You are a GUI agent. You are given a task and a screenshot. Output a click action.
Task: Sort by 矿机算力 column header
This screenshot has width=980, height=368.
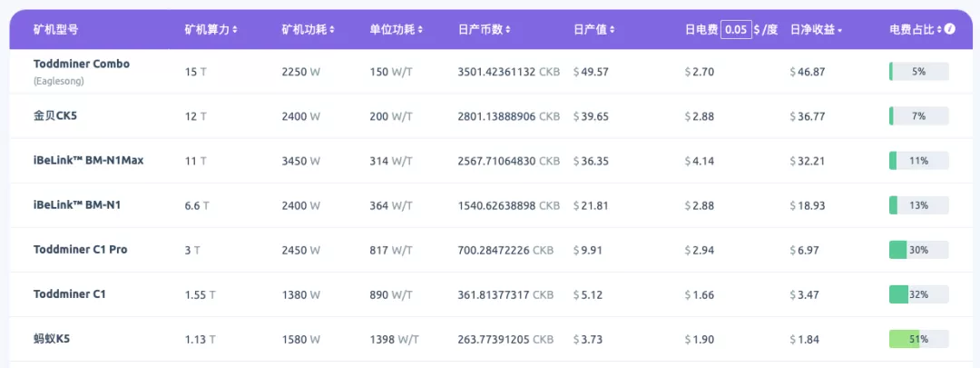[x=211, y=29]
